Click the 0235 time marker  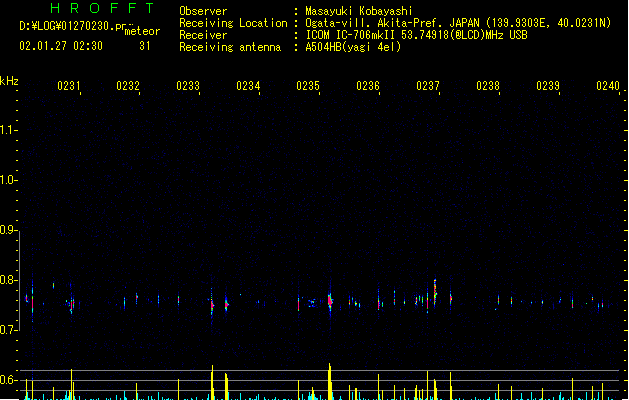[308, 86]
